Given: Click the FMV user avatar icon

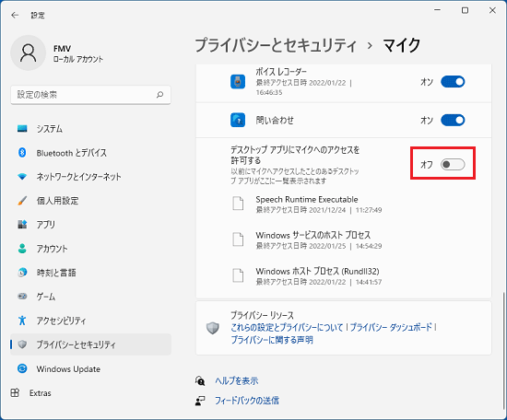Looking at the screenshot, I should tap(29, 53).
